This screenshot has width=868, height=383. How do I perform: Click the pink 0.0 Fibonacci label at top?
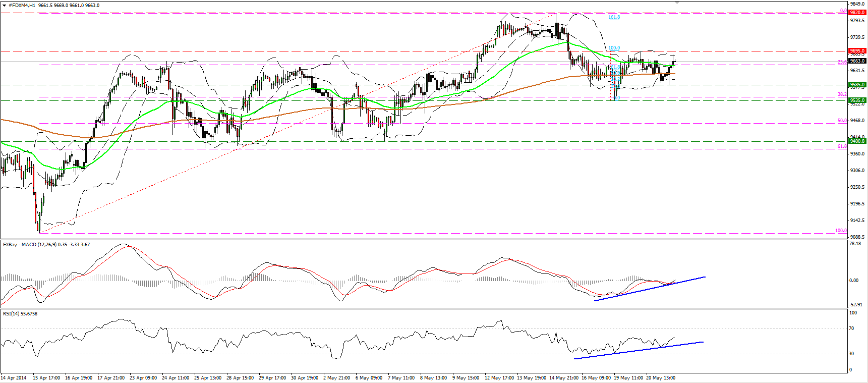(843, 11)
